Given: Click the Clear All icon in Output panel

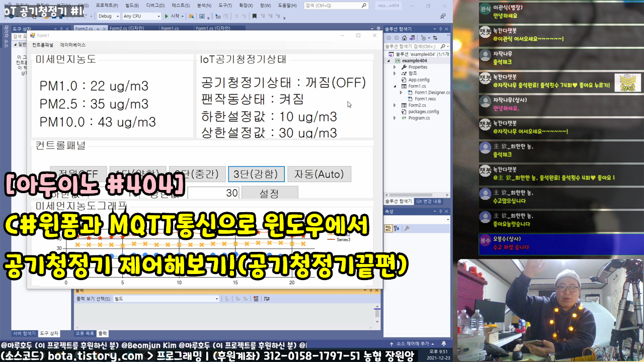Looking at the screenshot, I should coord(256,299).
